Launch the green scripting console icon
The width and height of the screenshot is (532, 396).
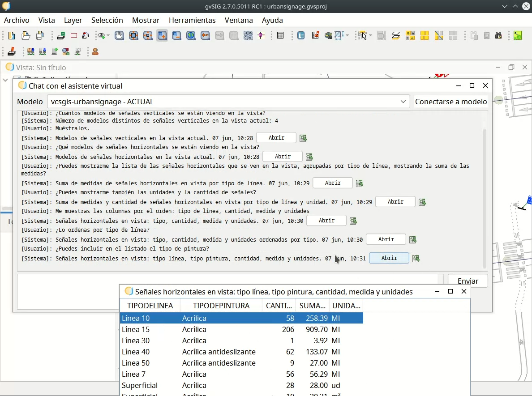[x=518, y=36]
